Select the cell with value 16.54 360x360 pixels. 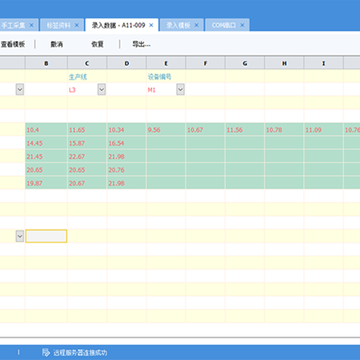(126, 143)
